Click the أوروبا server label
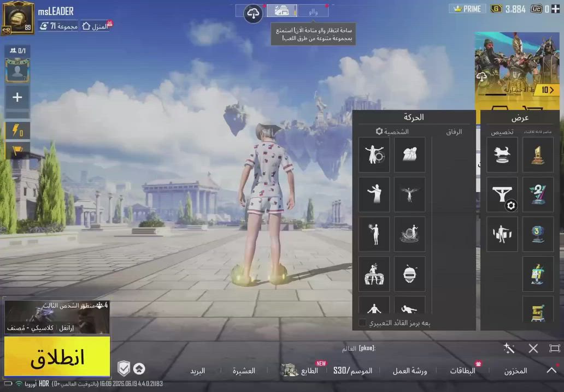Screen dimensions: 564x392 (x=31, y=384)
